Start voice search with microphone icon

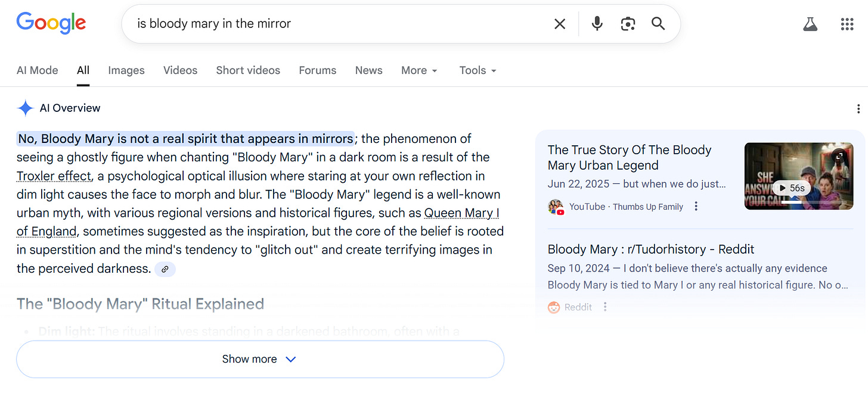pos(597,24)
